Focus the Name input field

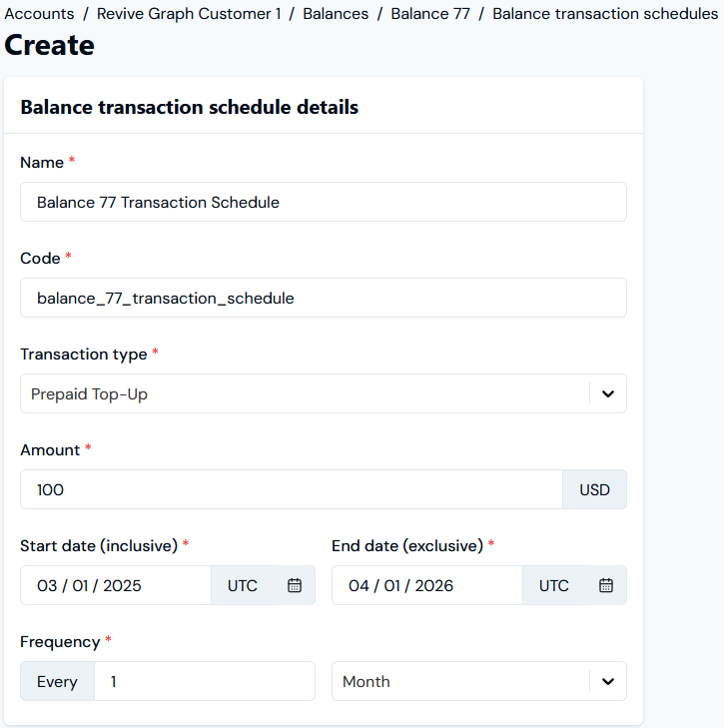coord(324,202)
